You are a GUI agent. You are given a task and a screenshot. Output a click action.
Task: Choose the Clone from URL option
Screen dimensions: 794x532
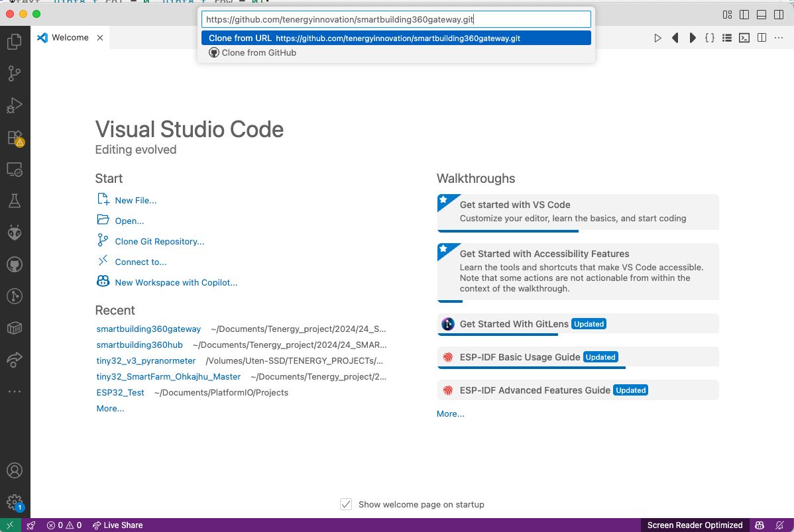click(x=396, y=38)
